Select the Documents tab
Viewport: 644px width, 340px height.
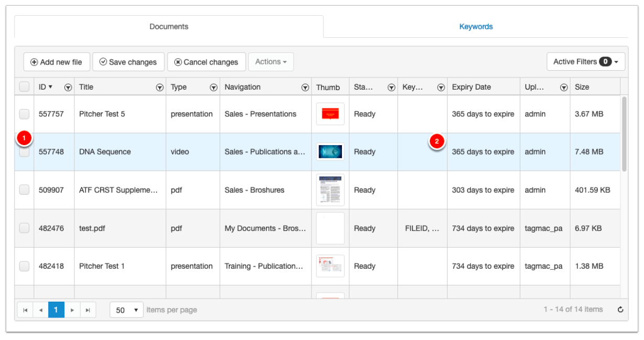169,27
